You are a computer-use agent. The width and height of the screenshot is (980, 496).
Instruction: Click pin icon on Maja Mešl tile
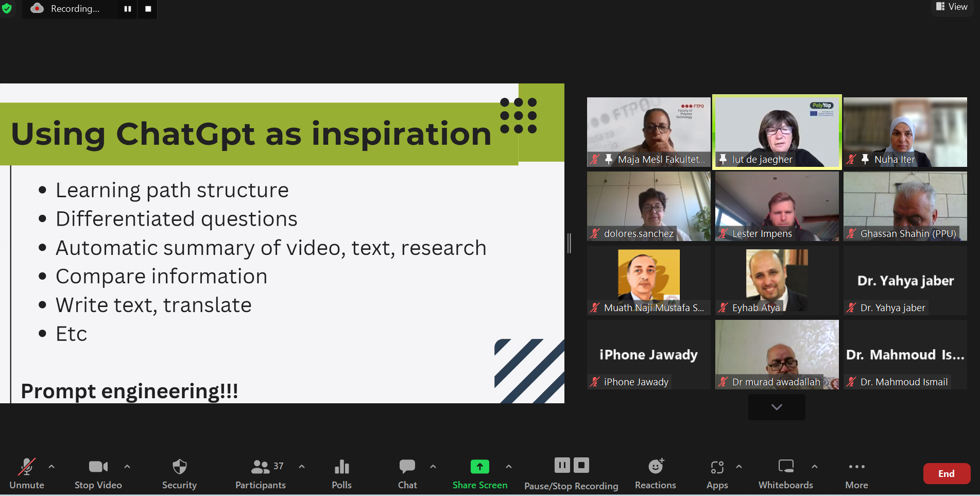pos(609,159)
